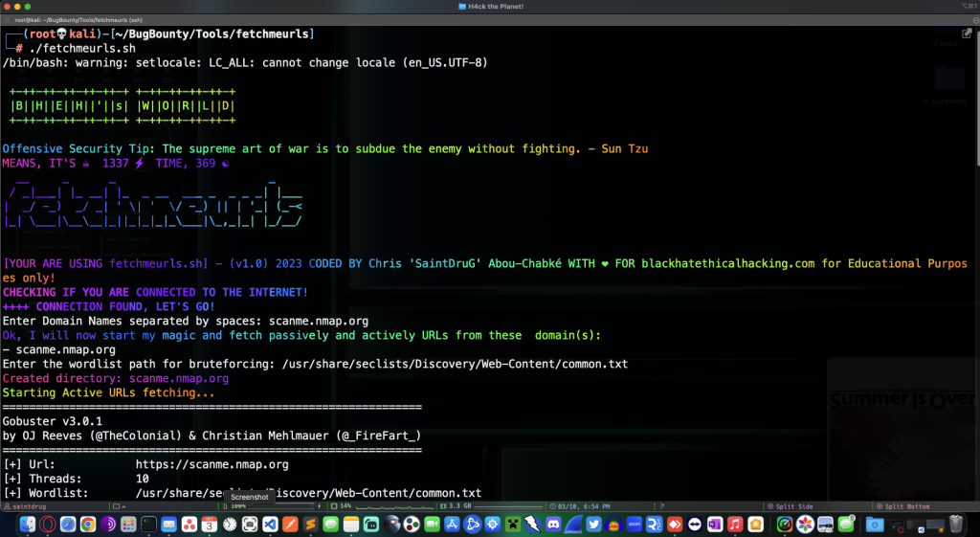Select the root@kali ssh terminal tab
Image resolution: width=980 pixels, height=537 pixels.
[78, 20]
